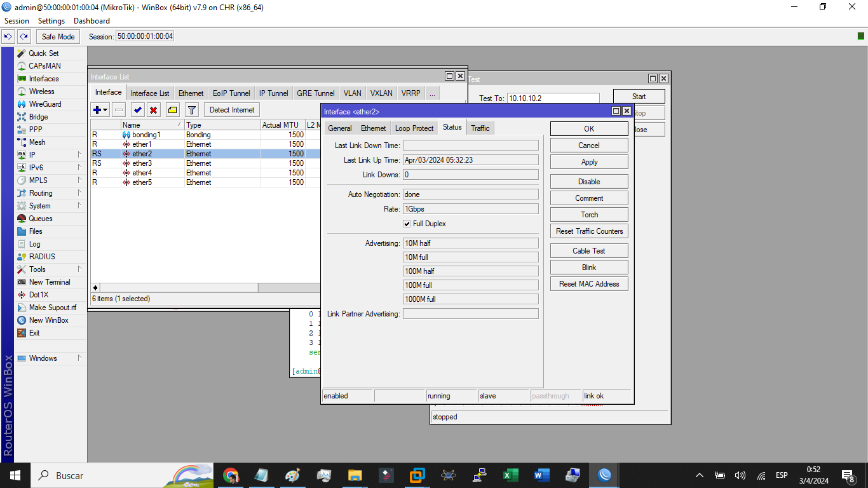This screenshot has width=868, height=488.
Task: Open Wireless sidebar entry
Action: [x=41, y=91]
